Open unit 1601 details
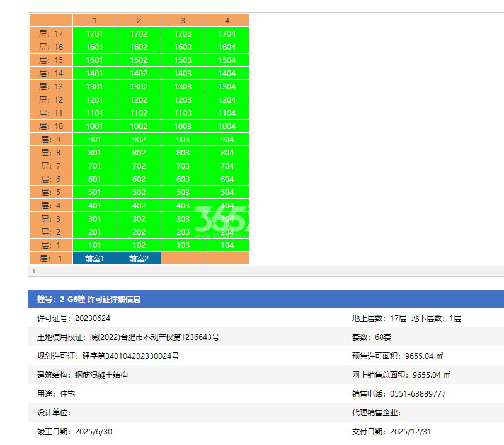 [x=94, y=47]
